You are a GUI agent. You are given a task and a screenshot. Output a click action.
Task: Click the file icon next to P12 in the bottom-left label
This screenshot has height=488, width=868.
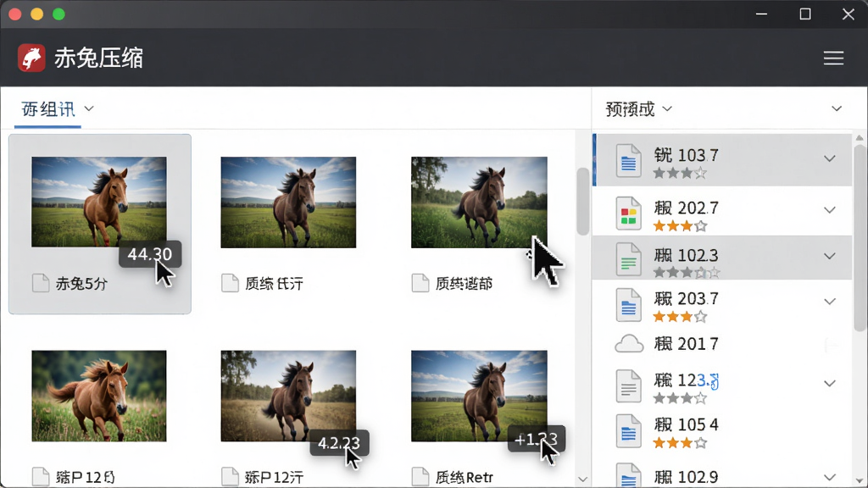(x=41, y=477)
